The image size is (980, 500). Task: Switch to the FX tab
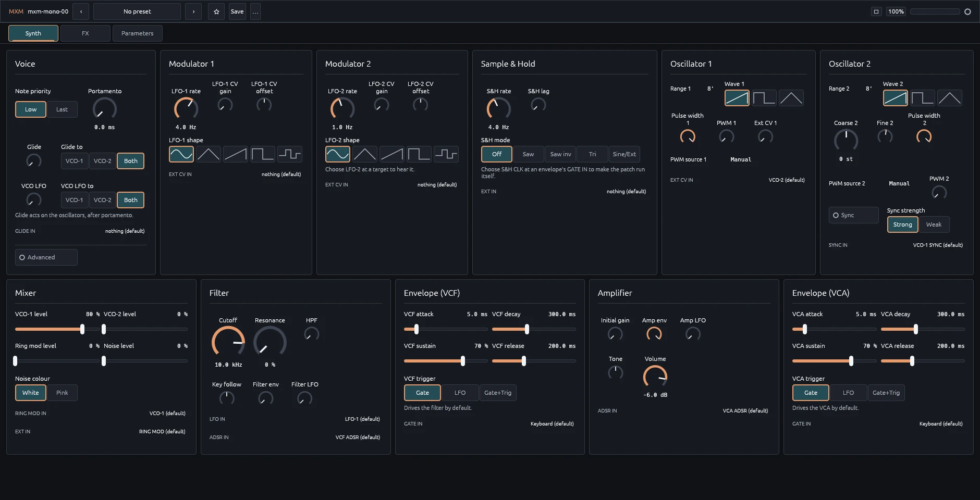(85, 33)
